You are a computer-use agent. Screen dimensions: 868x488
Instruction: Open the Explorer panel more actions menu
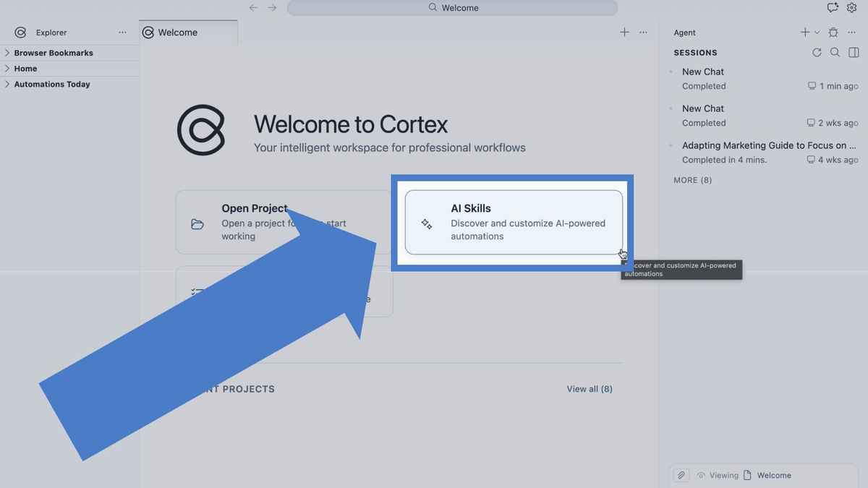pyautogui.click(x=122, y=33)
